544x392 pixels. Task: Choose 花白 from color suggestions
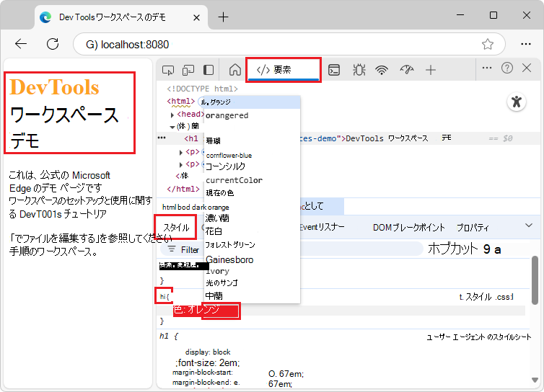[252, 231]
